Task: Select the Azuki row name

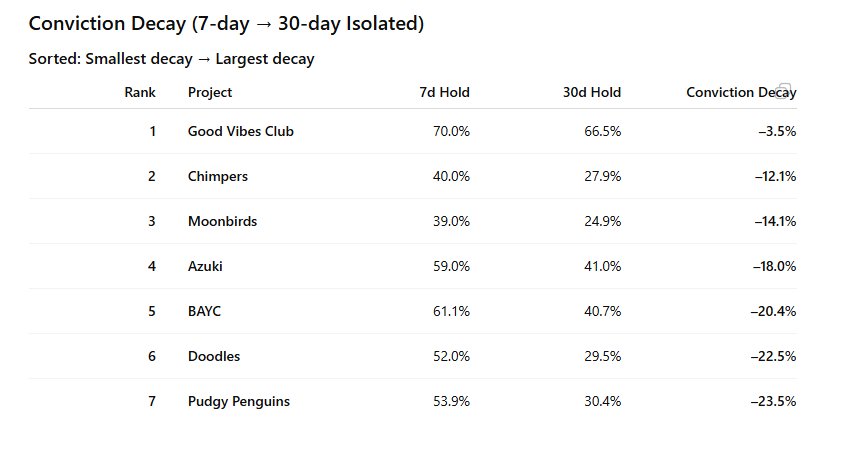Action: [205, 266]
